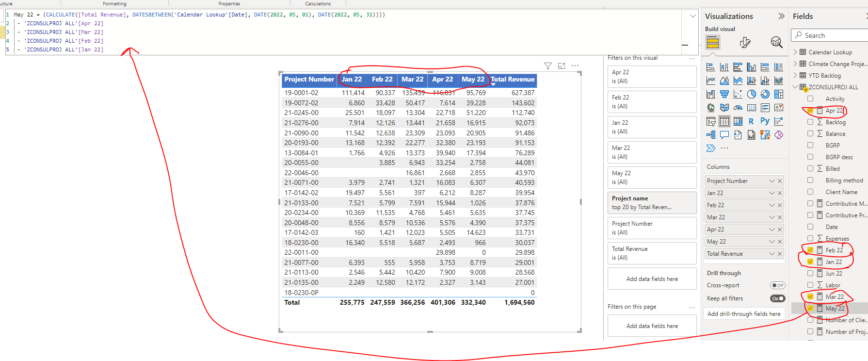Select the Treemap visual

click(x=779, y=94)
